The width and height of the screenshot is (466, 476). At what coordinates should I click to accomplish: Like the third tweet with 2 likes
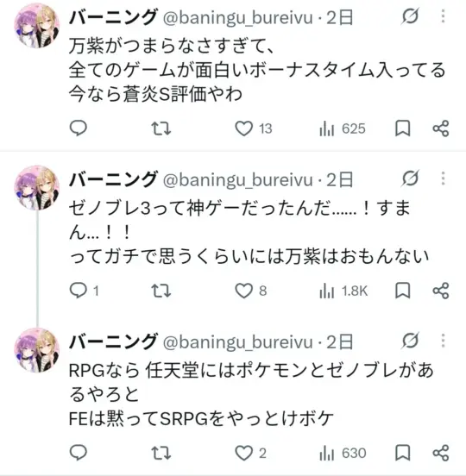point(250,454)
